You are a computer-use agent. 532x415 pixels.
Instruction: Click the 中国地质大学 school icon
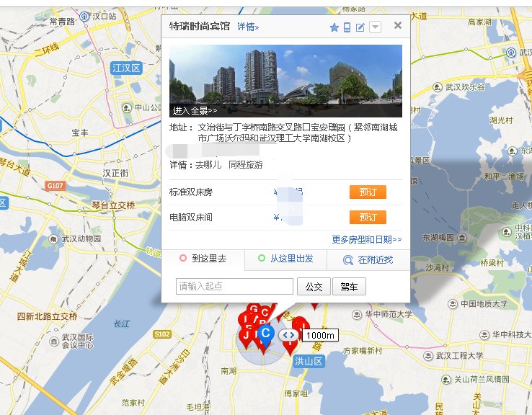coord(453,304)
